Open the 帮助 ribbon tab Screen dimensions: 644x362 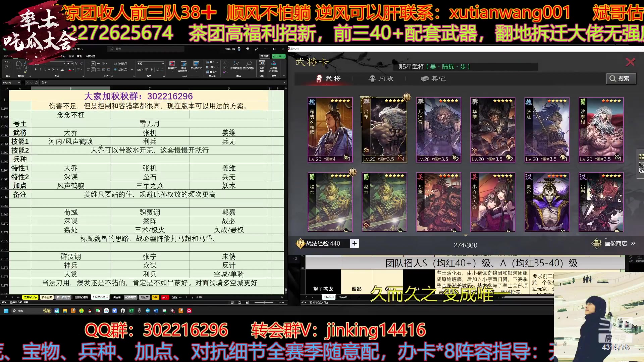[x=79, y=56]
